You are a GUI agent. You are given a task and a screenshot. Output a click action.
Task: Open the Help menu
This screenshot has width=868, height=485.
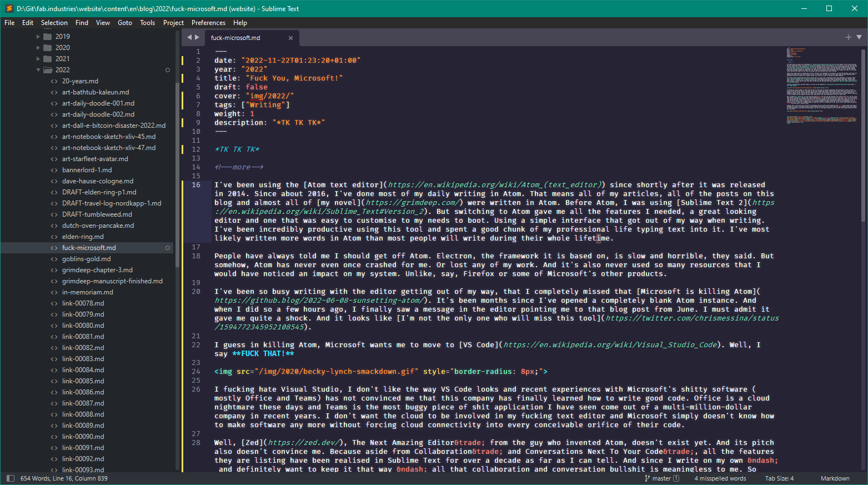coord(240,23)
